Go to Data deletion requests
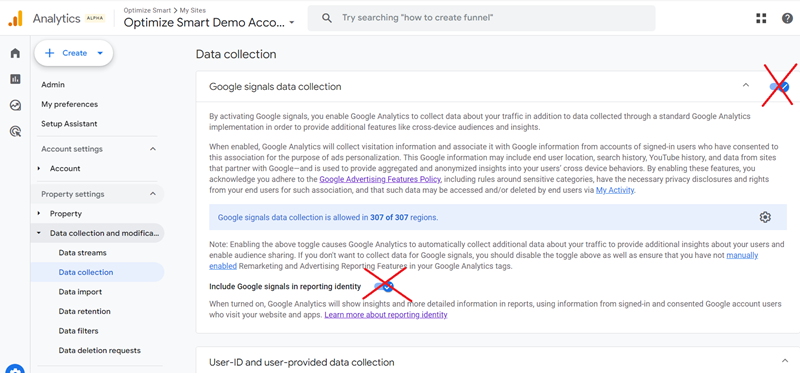This screenshot has width=800, height=373. point(99,351)
